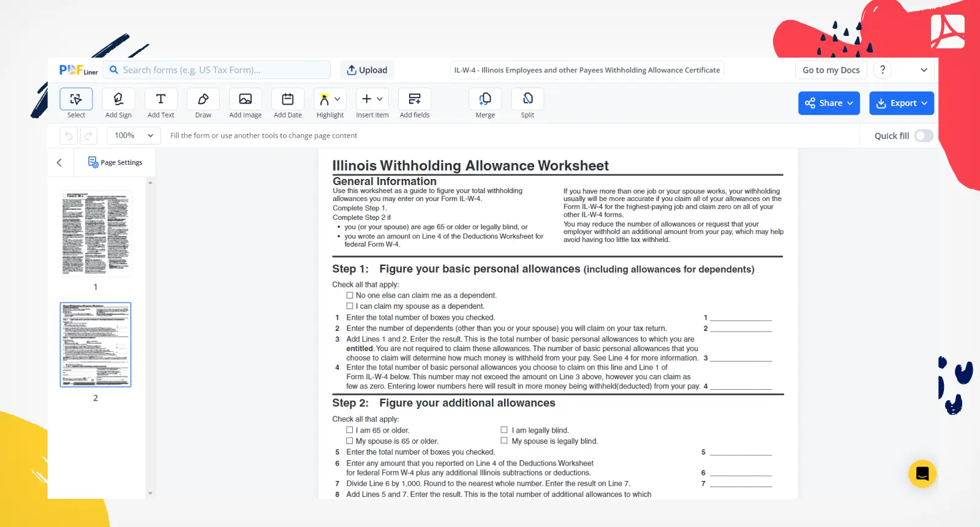The width and height of the screenshot is (980, 527).
Task: Open the help question mark
Action: 883,70
